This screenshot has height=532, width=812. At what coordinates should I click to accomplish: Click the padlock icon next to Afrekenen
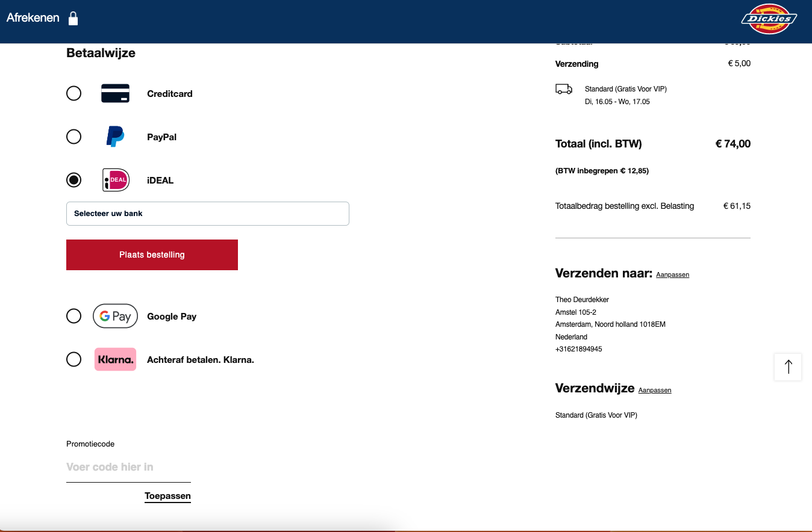[73, 18]
